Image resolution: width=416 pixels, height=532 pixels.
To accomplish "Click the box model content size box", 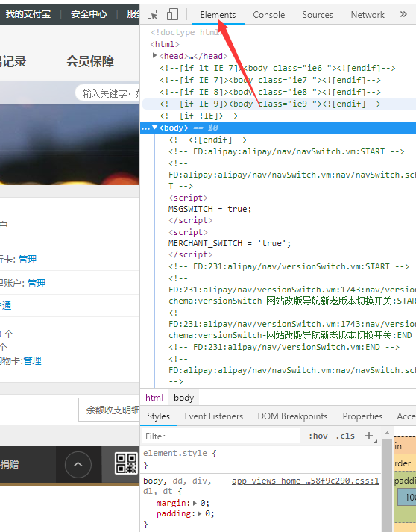I will coord(407,497).
